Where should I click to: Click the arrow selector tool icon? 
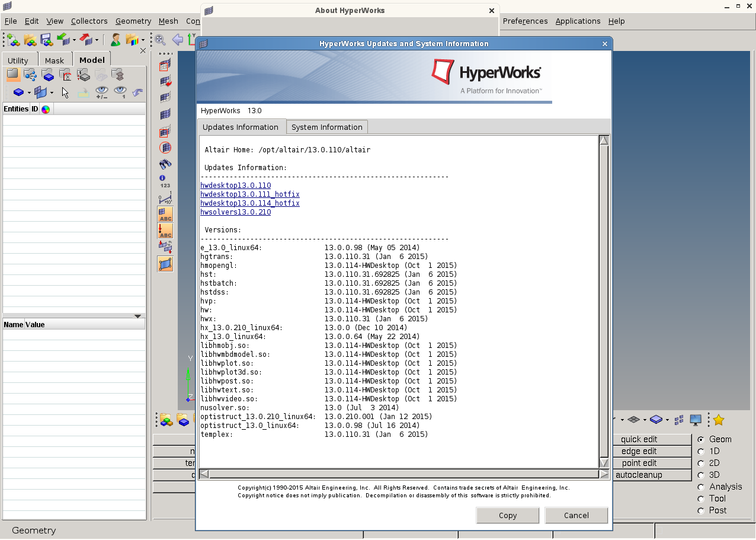[65, 92]
